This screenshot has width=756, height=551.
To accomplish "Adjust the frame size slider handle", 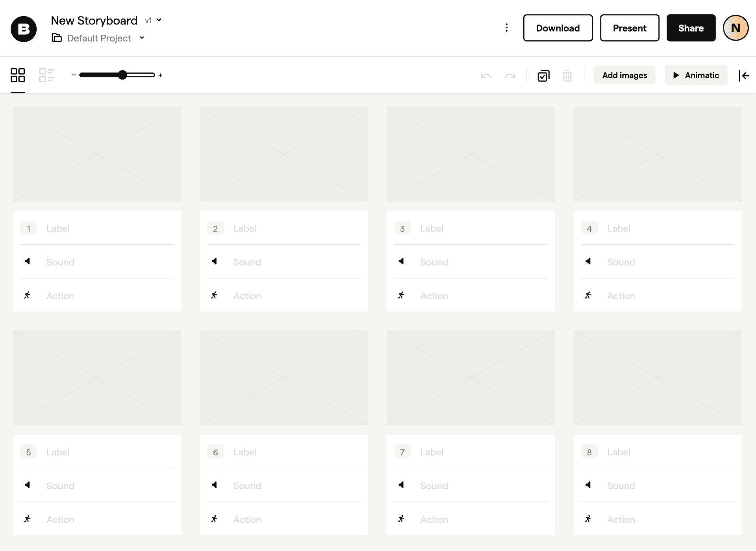I will point(122,75).
